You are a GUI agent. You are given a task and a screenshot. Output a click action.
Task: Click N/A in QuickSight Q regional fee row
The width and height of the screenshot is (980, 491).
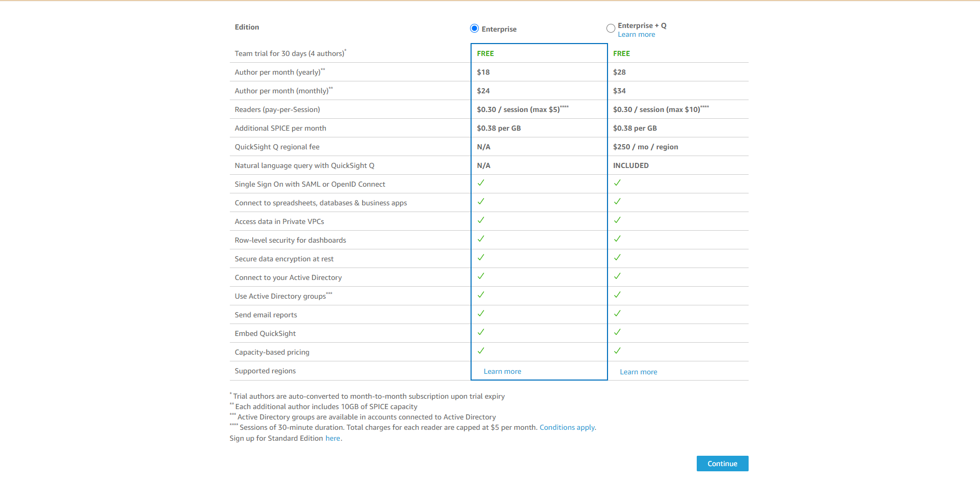point(484,147)
